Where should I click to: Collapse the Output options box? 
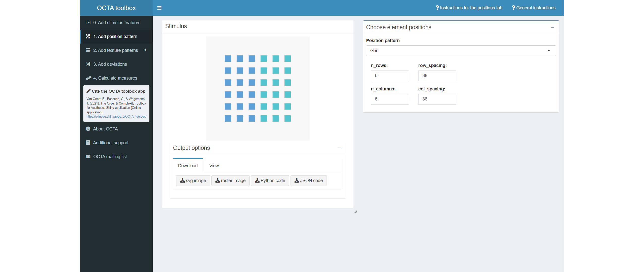coord(339,148)
